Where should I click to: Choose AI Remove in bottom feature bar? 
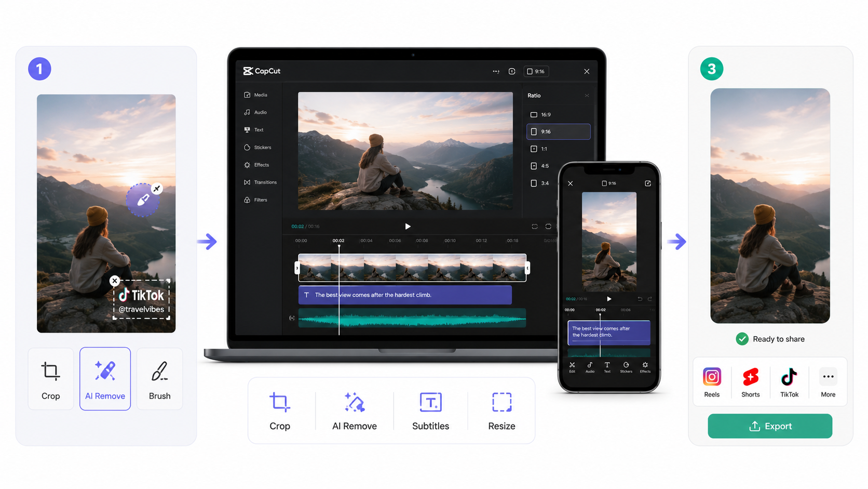[x=355, y=412]
